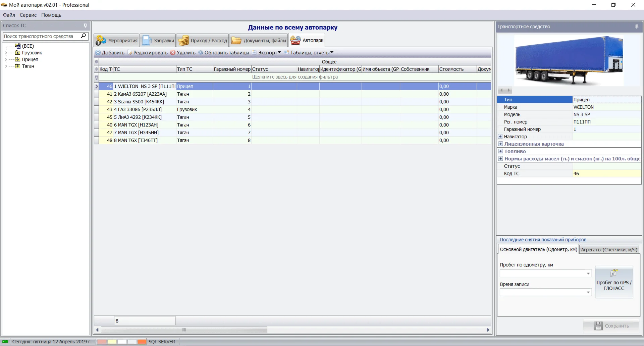
Task: Click Редактировать pencil icon
Action: pyautogui.click(x=130, y=53)
